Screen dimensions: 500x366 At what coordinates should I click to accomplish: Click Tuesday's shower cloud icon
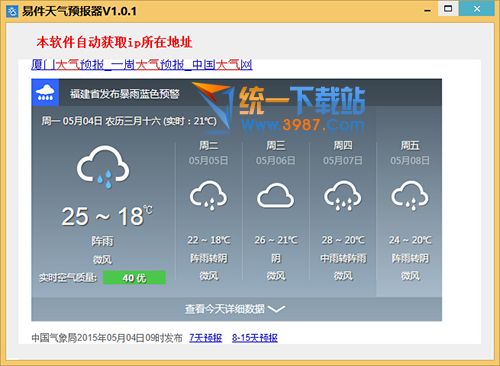[209, 196]
